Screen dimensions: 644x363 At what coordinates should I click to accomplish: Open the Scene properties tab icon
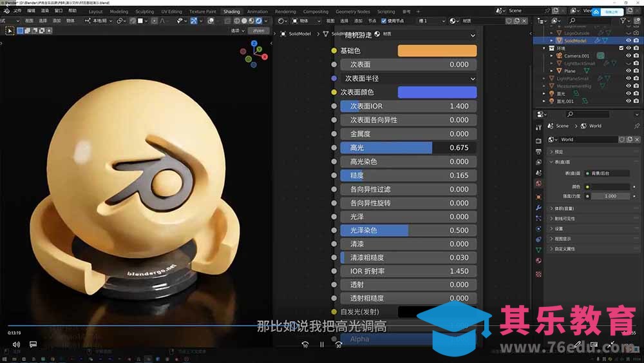pos(538,173)
